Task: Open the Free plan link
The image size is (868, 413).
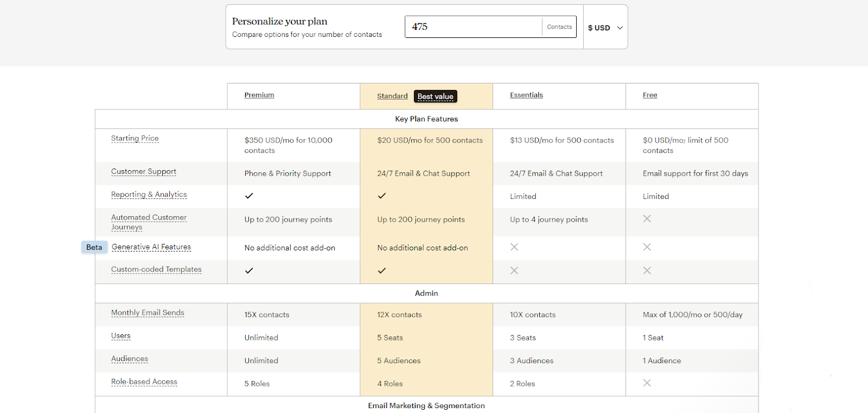Action: pyautogui.click(x=649, y=95)
